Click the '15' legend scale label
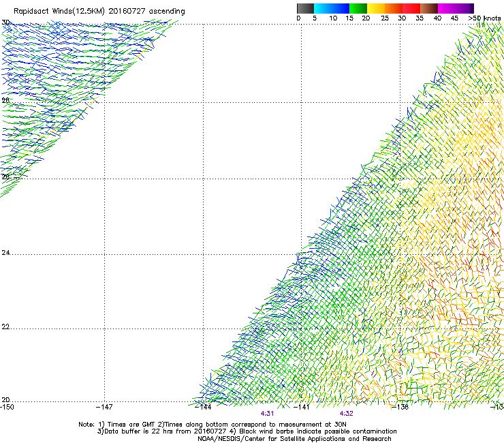Screen dimensions: 504x443 349,18
